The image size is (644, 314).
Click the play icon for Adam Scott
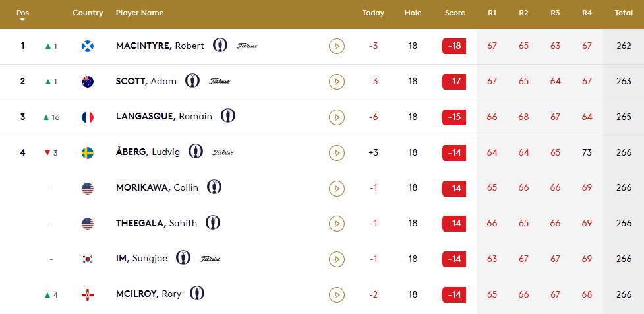(336, 82)
